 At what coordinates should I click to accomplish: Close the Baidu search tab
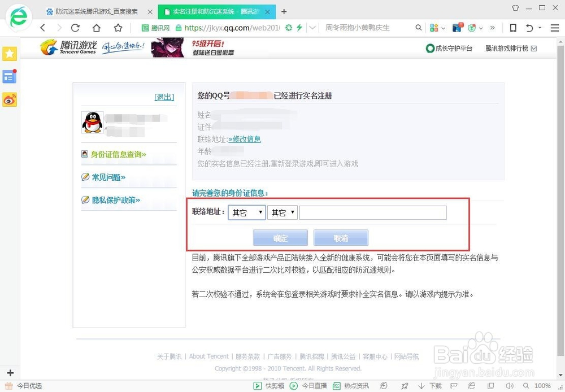(150, 12)
